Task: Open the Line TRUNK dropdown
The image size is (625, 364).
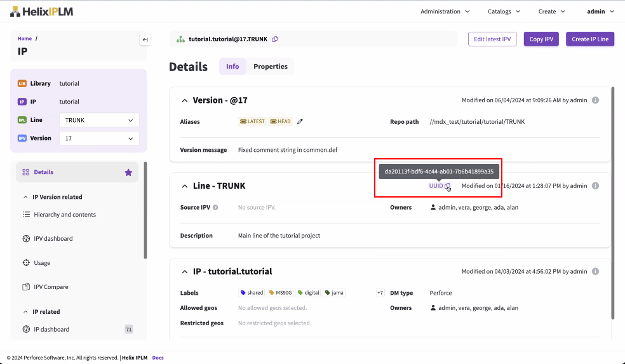Action: [x=99, y=120]
